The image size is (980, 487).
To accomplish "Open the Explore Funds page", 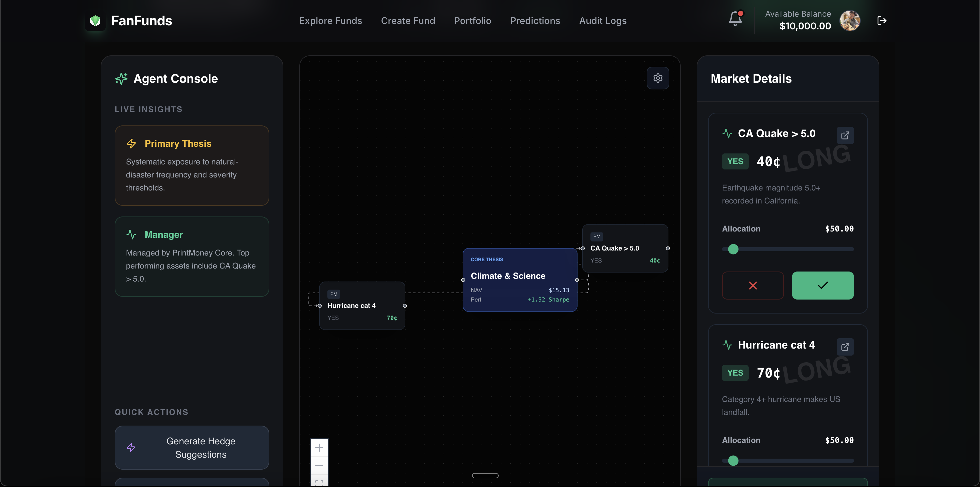I will pos(330,21).
